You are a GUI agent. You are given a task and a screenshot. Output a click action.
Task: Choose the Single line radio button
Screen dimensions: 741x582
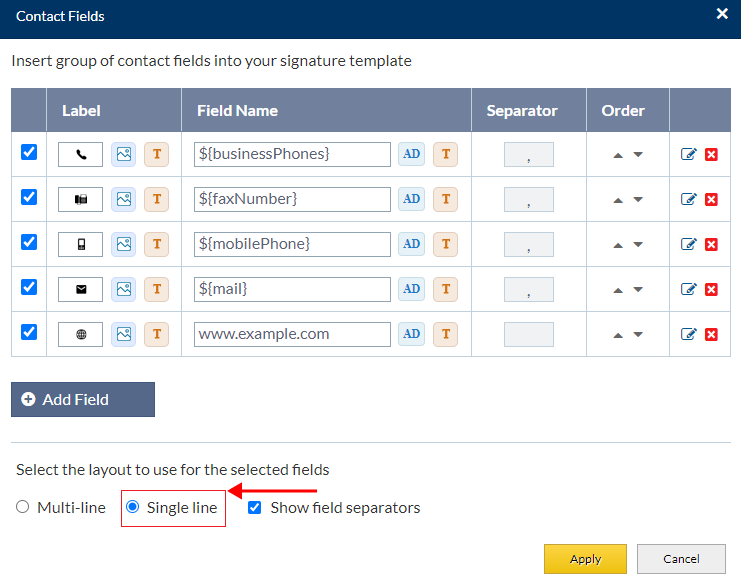pyautogui.click(x=133, y=507)
